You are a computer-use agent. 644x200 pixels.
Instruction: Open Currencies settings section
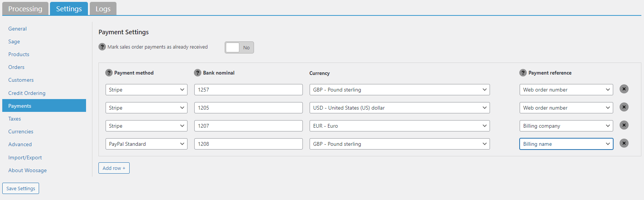pyautogui.click(x=44, y=131)
